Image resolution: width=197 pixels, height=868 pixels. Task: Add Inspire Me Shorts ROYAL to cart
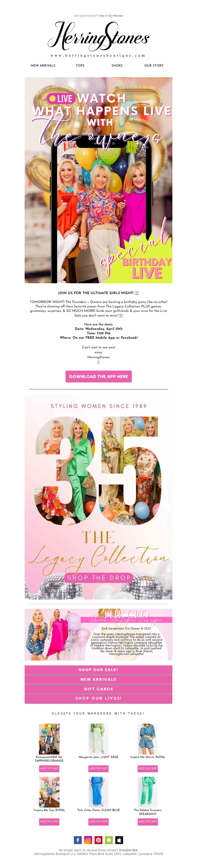pyautogui.click(x=148, y=769)
